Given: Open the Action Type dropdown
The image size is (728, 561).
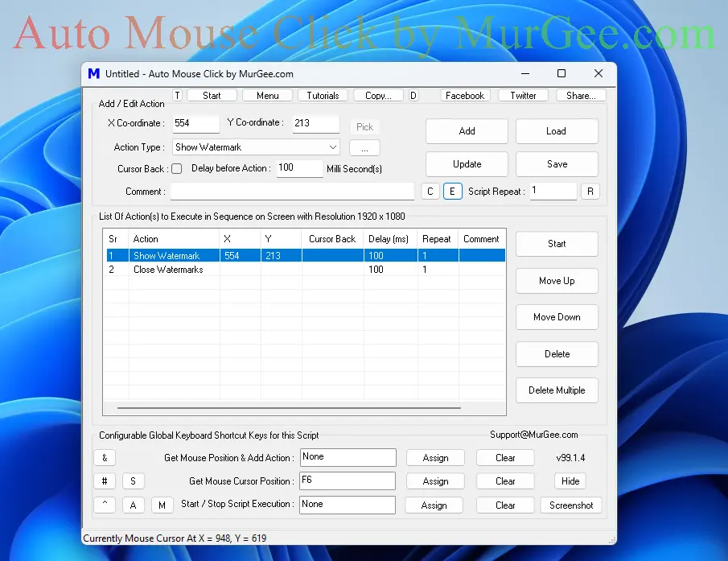Looking at the screenshot, I should point(256,147).
